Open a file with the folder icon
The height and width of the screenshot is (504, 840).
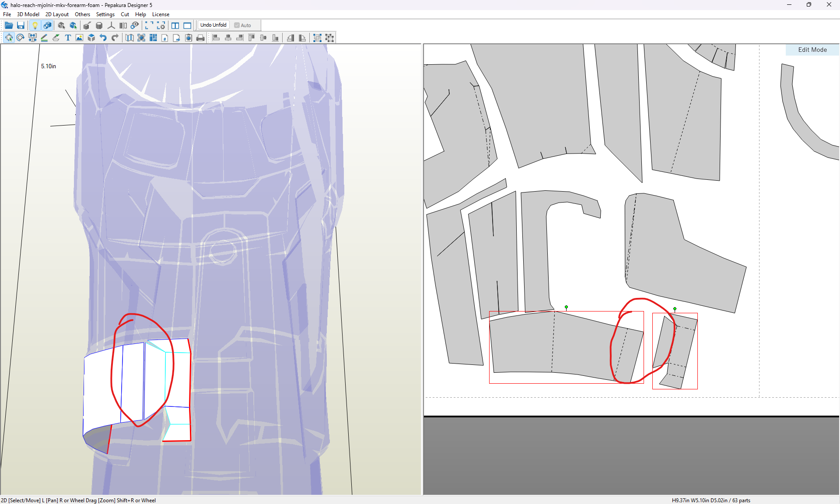coord(9,25)
